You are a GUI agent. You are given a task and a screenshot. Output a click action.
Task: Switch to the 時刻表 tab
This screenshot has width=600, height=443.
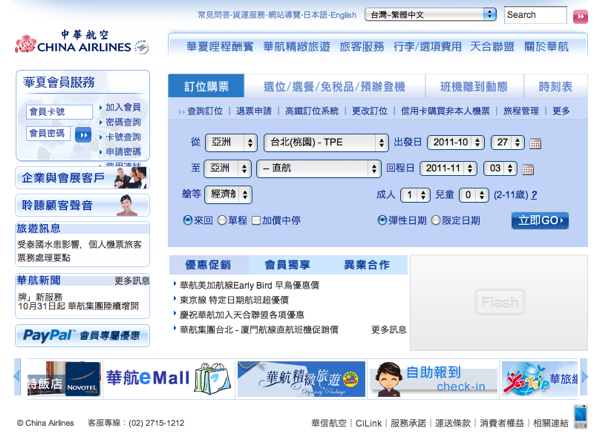click(555, 86)
